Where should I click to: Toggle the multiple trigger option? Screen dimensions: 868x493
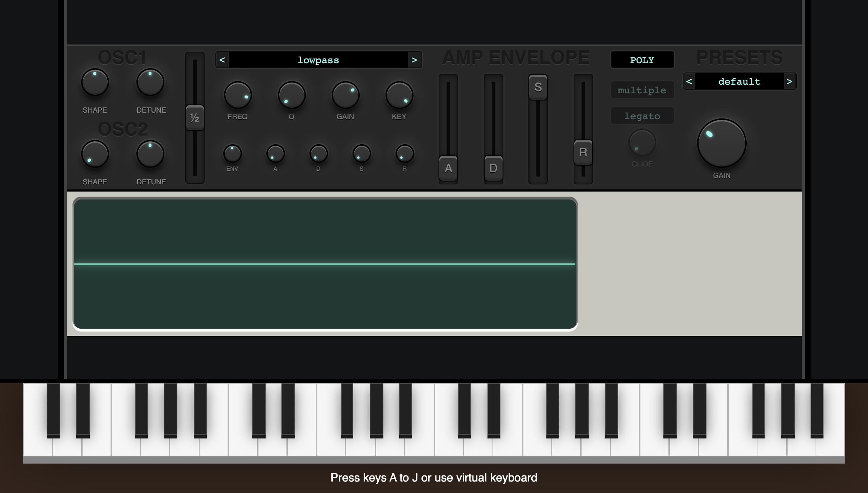click(642, 90)
